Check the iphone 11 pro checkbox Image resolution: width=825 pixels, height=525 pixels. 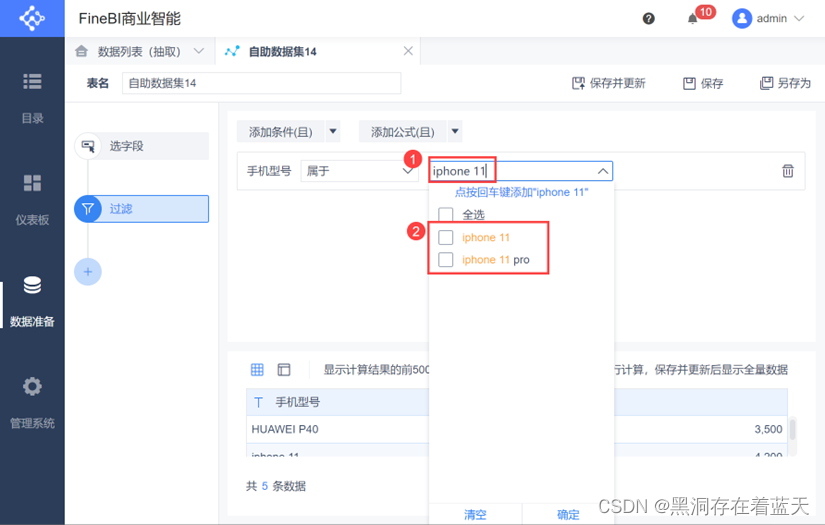point(446,259)
